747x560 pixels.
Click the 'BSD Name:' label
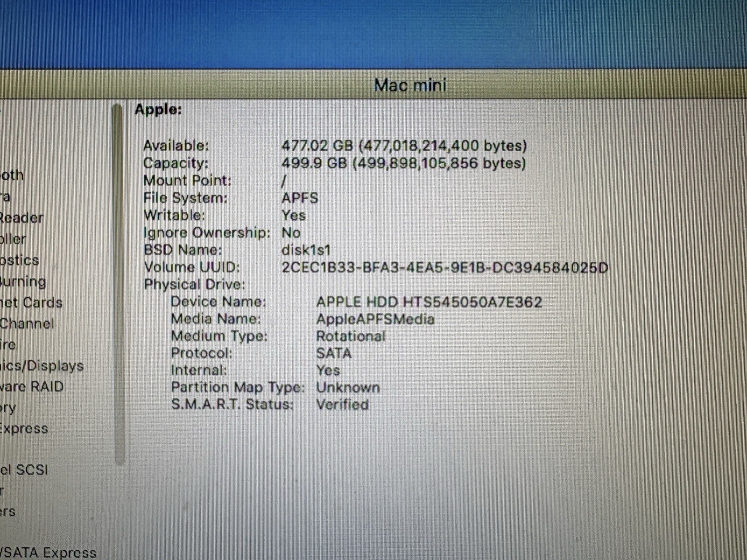click(183, 250)
